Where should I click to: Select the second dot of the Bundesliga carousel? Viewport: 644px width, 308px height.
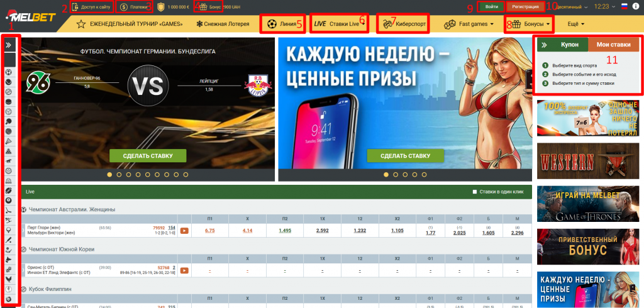[x=119, y=175]
